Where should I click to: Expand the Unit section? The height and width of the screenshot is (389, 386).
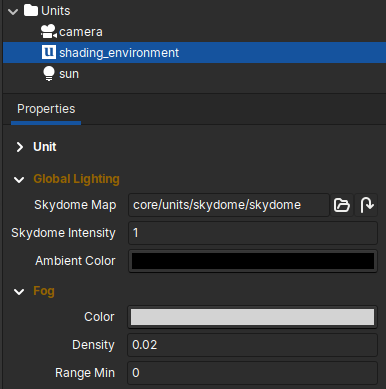[20, 147]
